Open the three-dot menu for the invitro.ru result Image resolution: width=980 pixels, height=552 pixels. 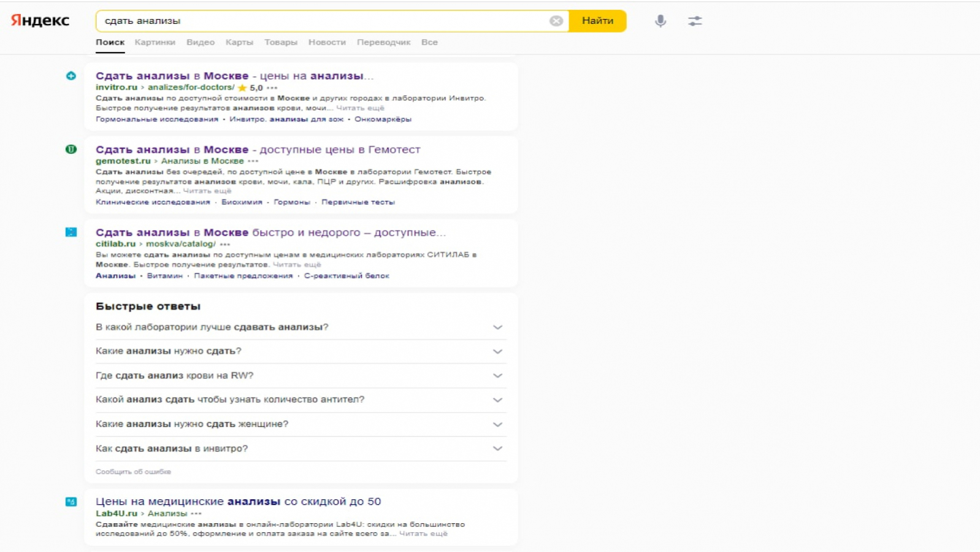tap(272, 88)
